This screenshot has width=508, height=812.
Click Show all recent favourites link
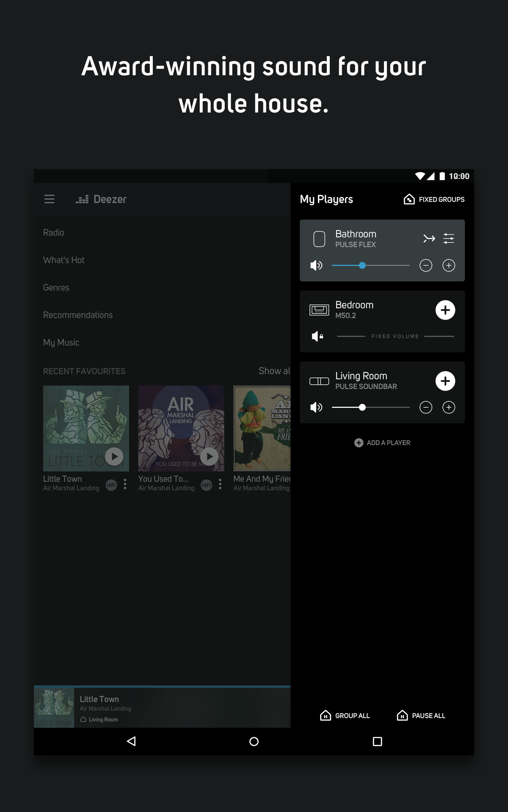274,371
